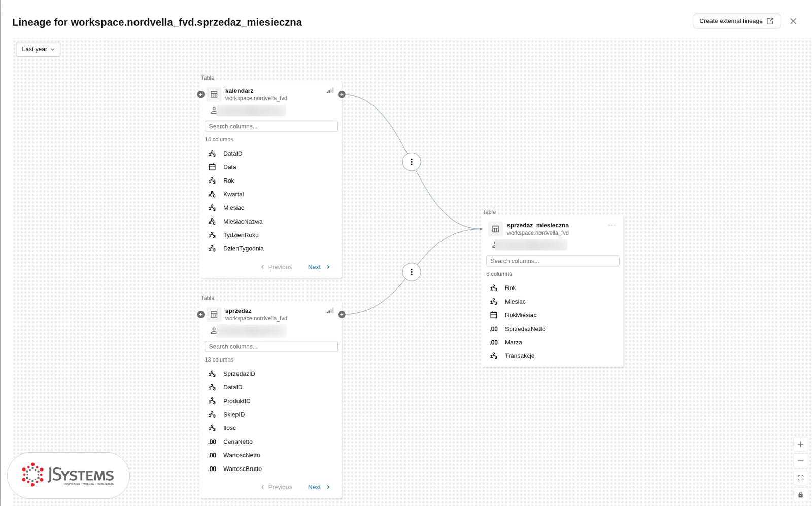The width and height of the screenshot is (812, 506).
Task: Expand downstream plus icon on kalendarz table
Action: (342, 94)
